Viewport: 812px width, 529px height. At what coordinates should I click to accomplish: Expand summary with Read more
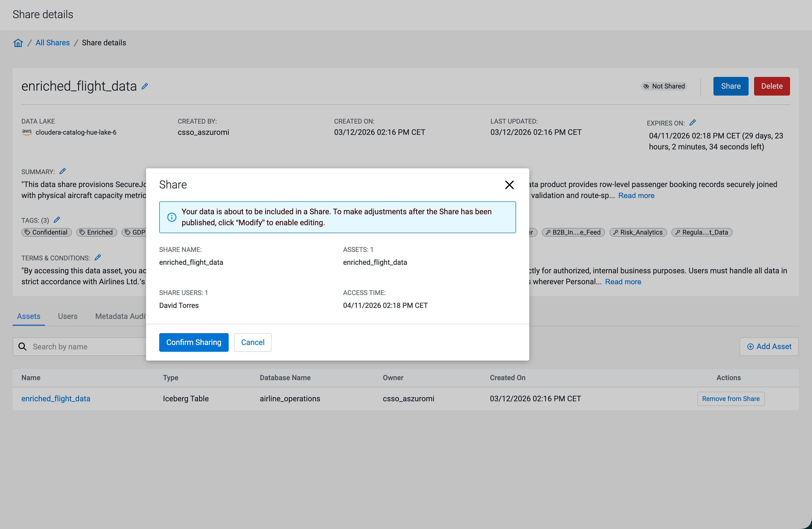[636, 196]
